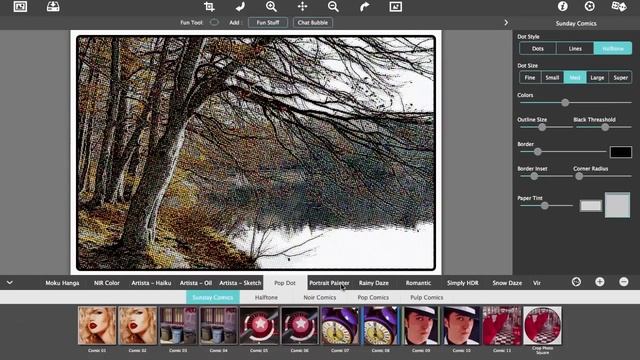The width and height of the screenshot is (640, 360).
Task: Switch to Sunday Comics sub-tab
Action: [x=213, y=297]
